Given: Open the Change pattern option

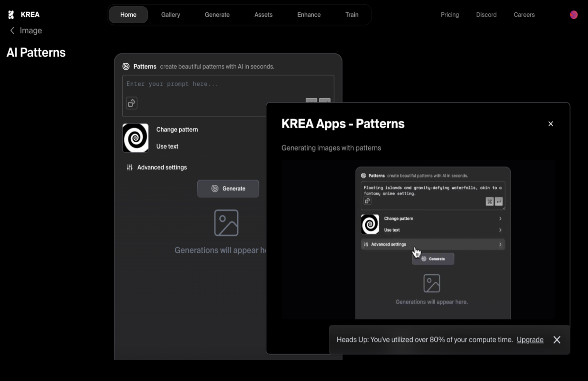Looking at the screenshot, I should pos(177,130).
